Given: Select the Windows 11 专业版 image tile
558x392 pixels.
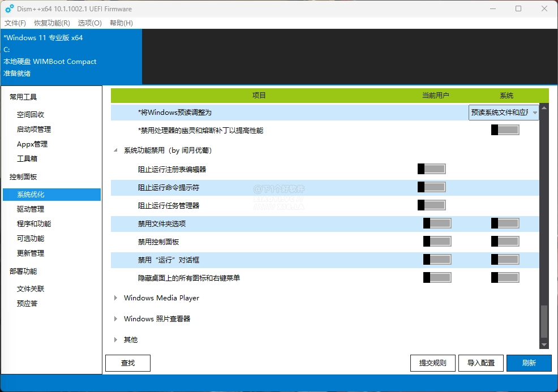Looking at the screenshot, I should click(x=71, y=56).
